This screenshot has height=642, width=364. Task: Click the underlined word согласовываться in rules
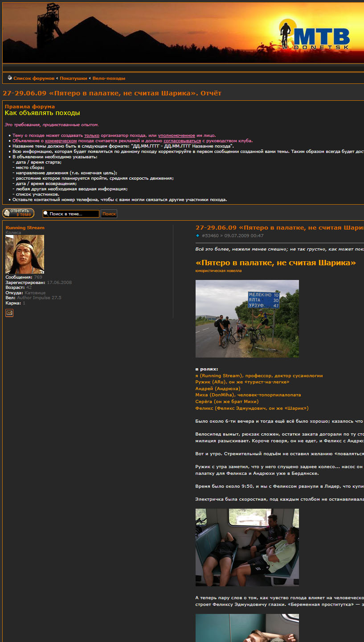[182, 140]
